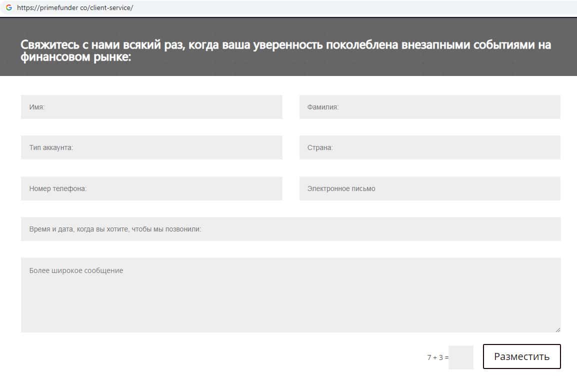Viewport: 577px width, 392px height.
Task: Click the 7 + 3 = captcha label
Action: tap(437, 357)
